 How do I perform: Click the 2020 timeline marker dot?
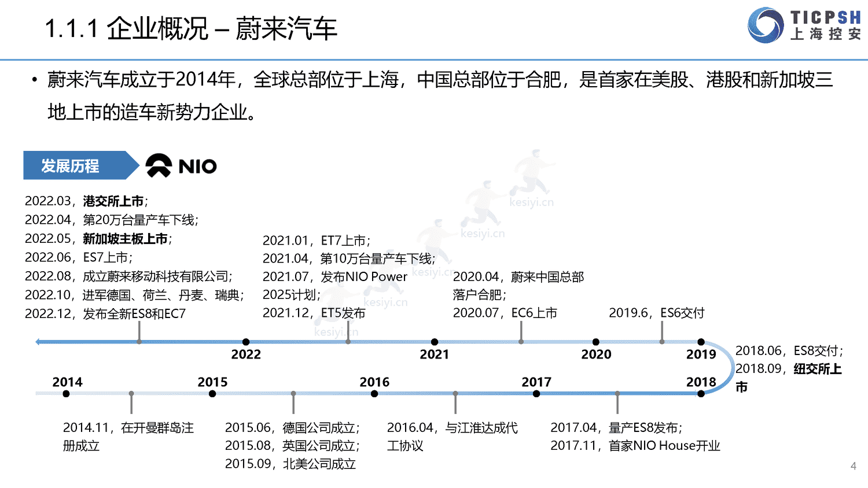[x=596, y=342]
